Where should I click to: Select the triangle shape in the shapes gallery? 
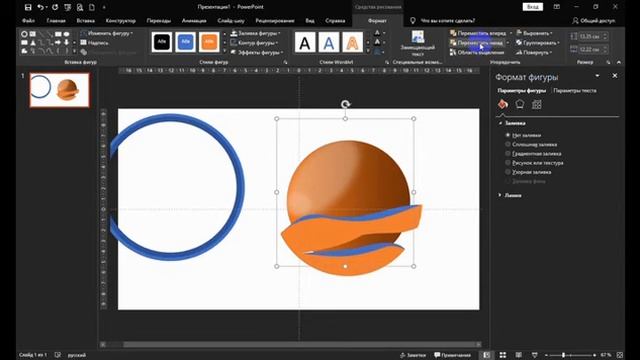tap(33, 42)
